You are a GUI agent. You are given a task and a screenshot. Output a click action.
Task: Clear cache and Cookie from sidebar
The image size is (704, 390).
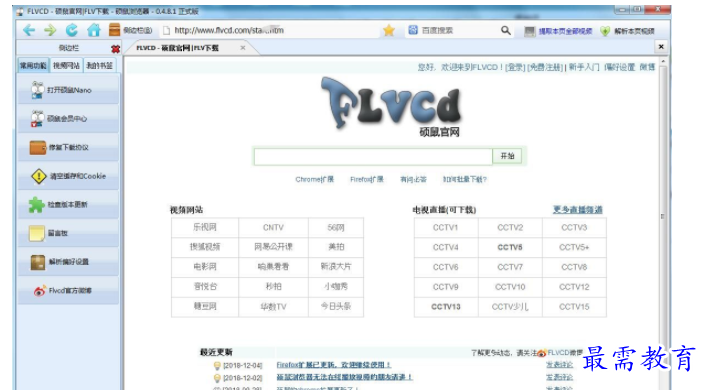[68, 176]
